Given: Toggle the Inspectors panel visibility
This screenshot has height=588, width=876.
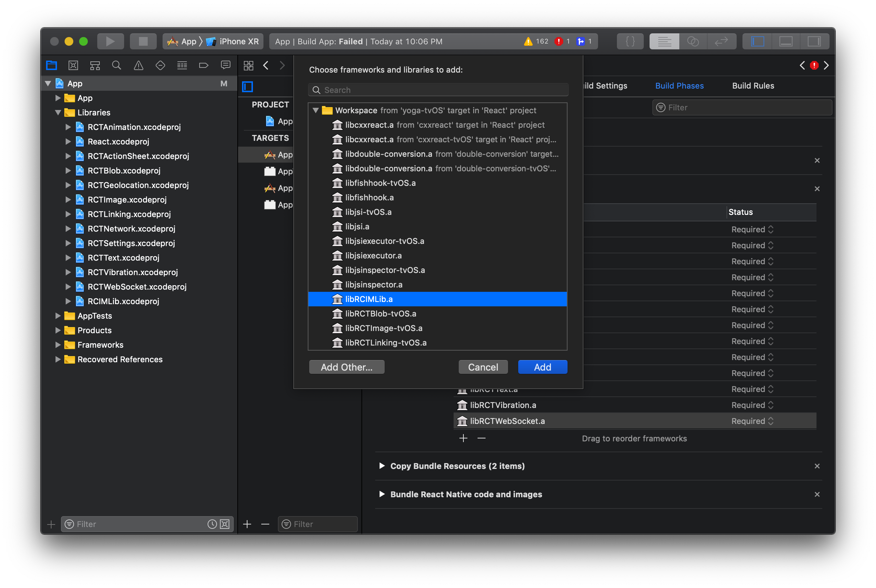Looking at the screenshot, I should tap(814, 41).
